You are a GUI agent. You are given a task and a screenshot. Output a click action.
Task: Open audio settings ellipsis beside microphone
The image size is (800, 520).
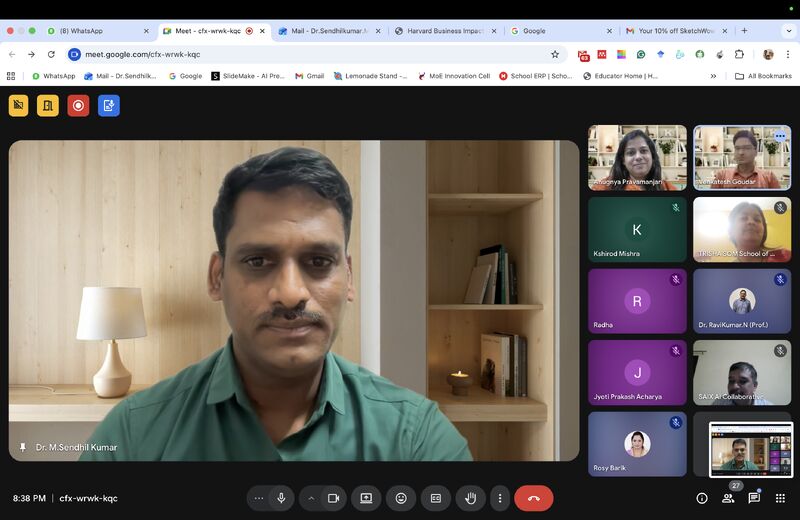259,498
